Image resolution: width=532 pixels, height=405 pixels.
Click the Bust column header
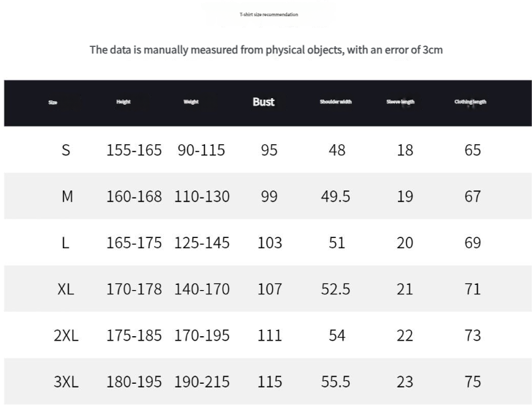[x=263, y=102]
